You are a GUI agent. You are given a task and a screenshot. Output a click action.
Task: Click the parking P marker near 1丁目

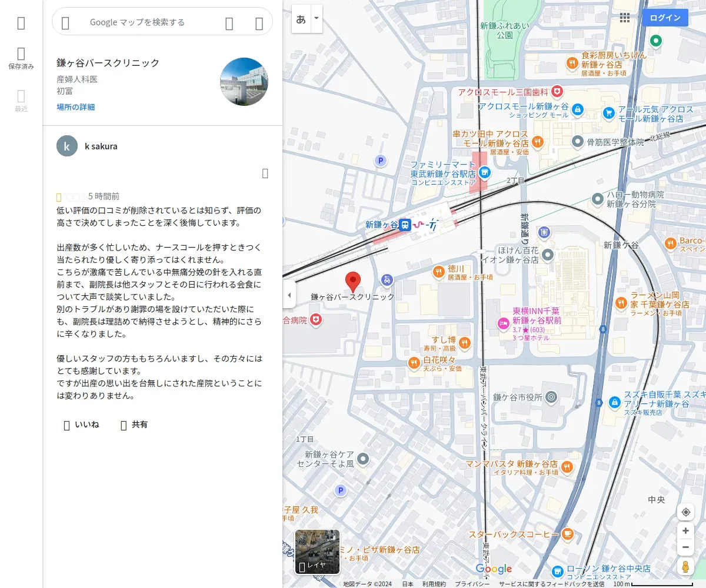click(x=340, y=490)
